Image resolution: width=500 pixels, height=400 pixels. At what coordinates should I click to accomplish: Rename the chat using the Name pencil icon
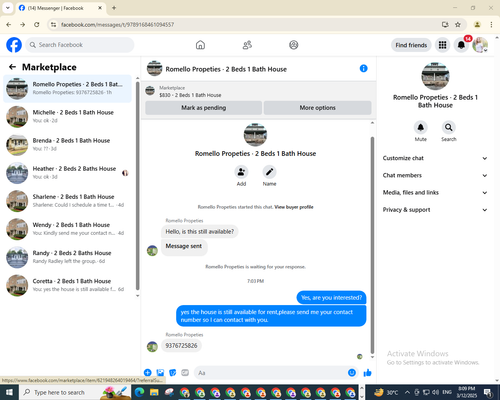coord(269,172)
